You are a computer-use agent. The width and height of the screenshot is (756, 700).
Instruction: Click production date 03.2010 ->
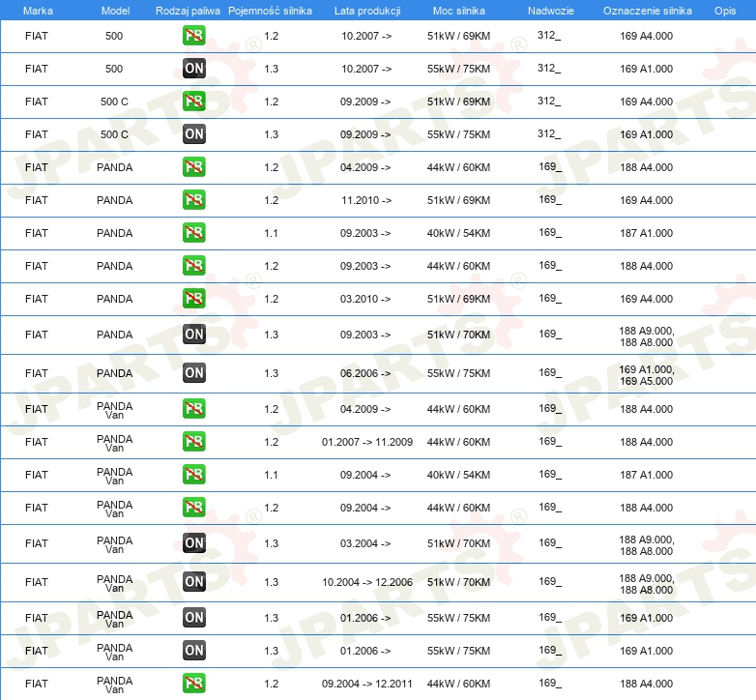pyautogui.click(x=365, y=299)
